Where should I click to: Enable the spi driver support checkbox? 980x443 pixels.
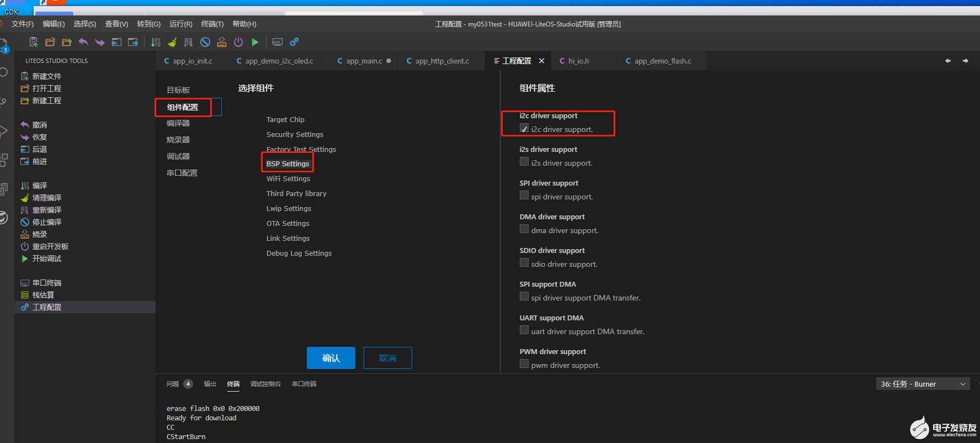pyautogui.click(x=524, y=195)
